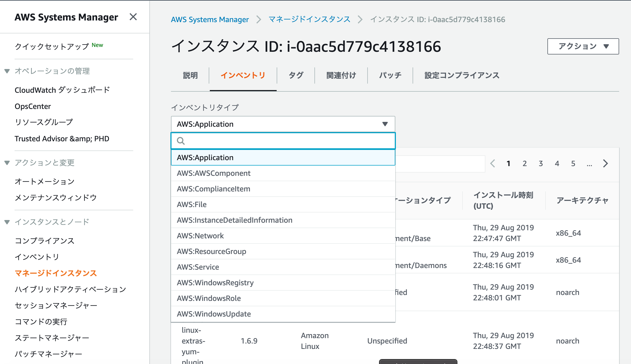Open CloudWatch ダッシュボード link

pyautogui.click(x=62, y=90)
